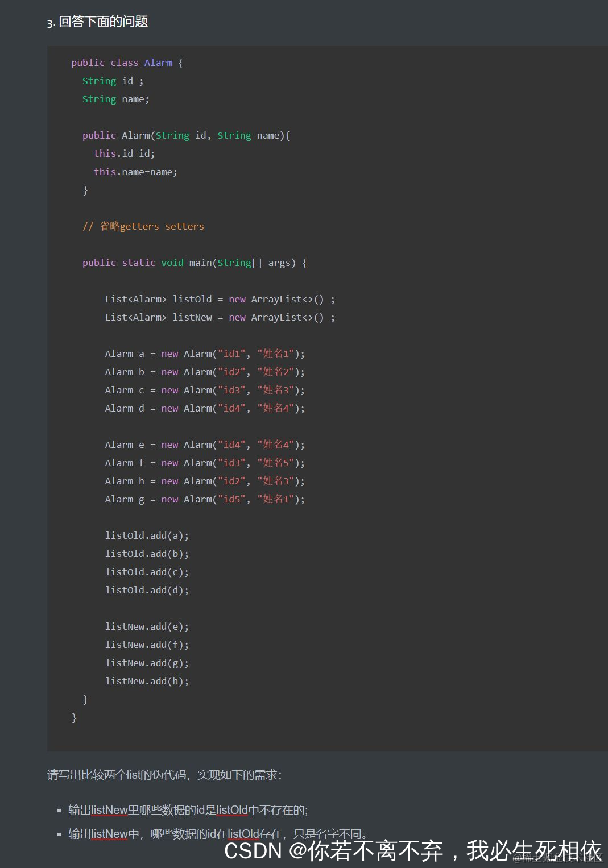
Task: Click the listOld ArrayList declaration line
Action: 220,299
